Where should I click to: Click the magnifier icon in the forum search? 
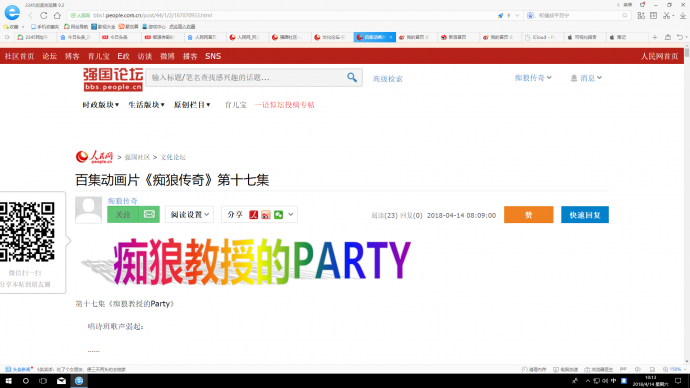[352, 77]
